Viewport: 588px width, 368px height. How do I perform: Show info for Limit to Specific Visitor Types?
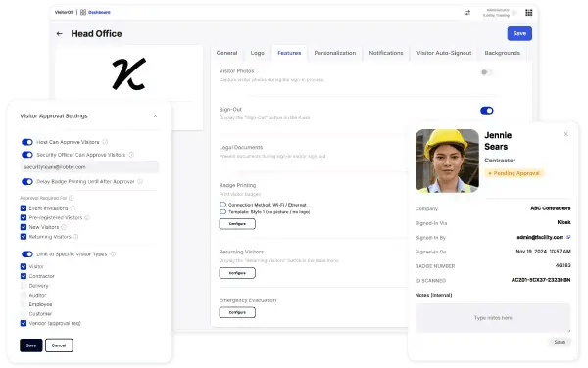click(x=113, y=254)
